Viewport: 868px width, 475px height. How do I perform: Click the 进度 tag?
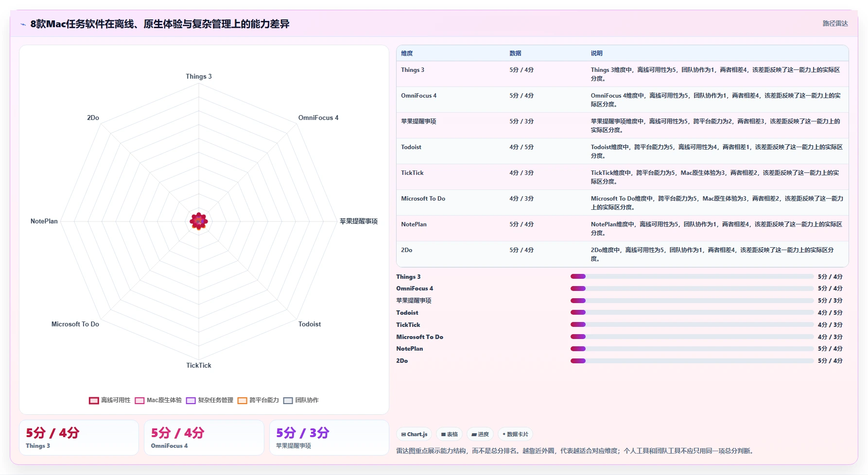(x=480, y=434)
